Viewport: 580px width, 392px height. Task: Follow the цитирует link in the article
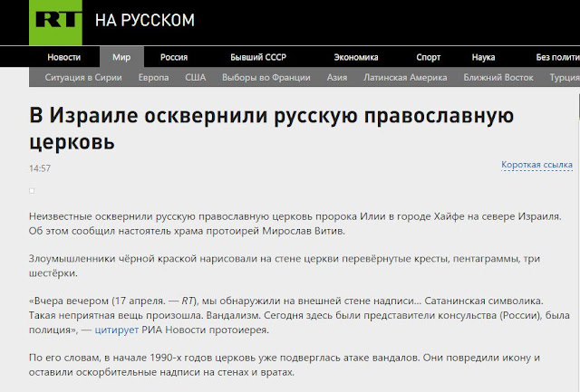click(x=117, y=330)
